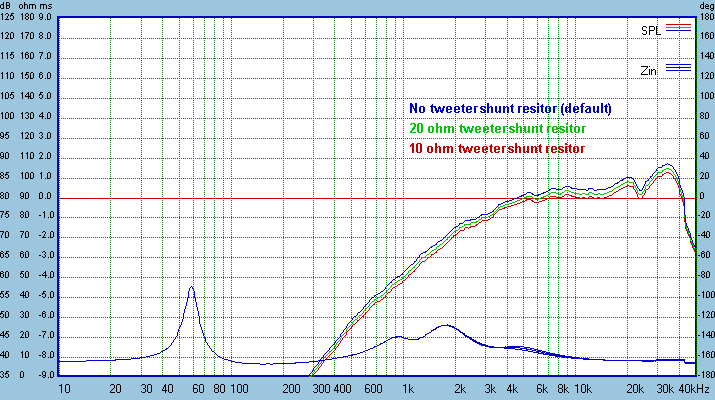Viewport: 715px width, 400px height.
Task: Click the 'deg' axis header
Action: pyautogui.click(x=704, y=6)
